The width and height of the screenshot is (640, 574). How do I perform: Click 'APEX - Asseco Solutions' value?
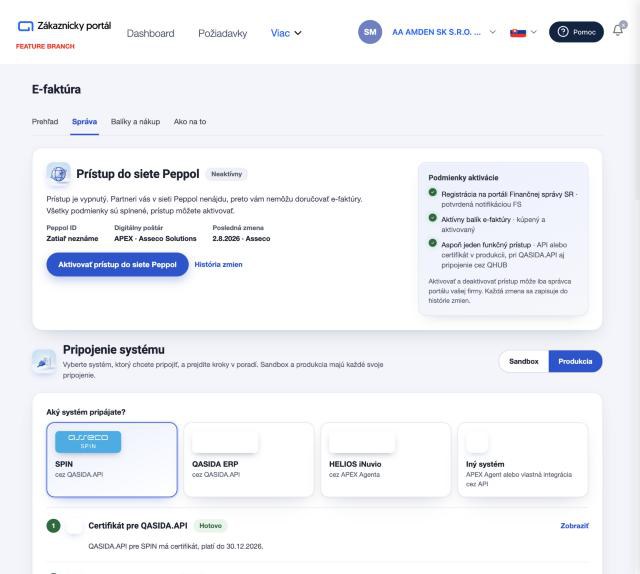coord(155,238)
